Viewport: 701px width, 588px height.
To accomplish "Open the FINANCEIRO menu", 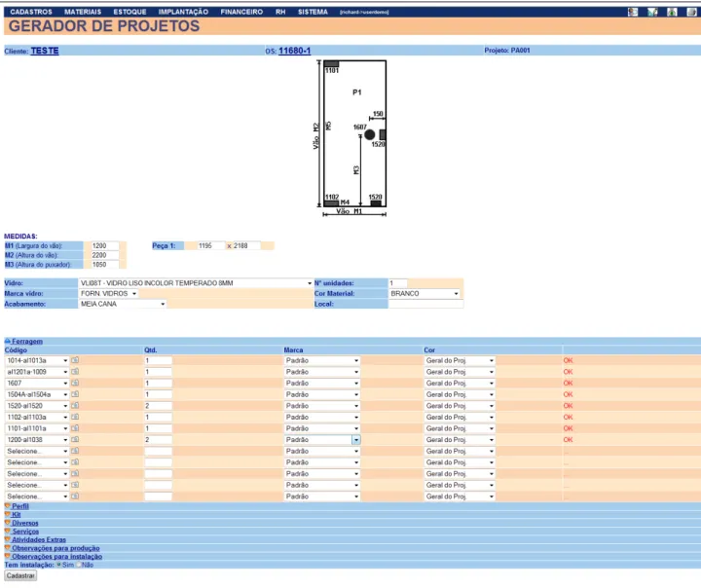I will (241, 12).
